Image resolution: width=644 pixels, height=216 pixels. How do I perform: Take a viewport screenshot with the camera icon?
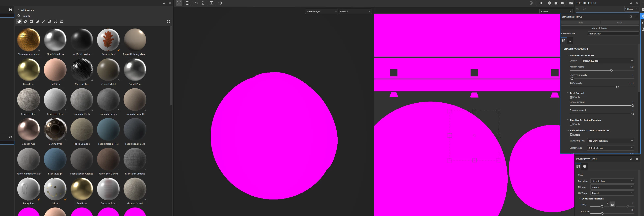(571, 3)
